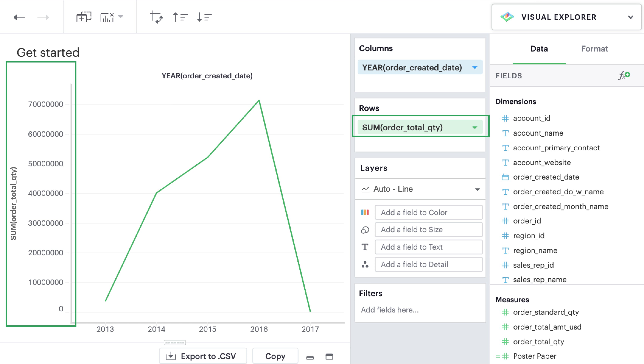Click the undo back arrow
The image size is (644, 364).
click(19, 17)
